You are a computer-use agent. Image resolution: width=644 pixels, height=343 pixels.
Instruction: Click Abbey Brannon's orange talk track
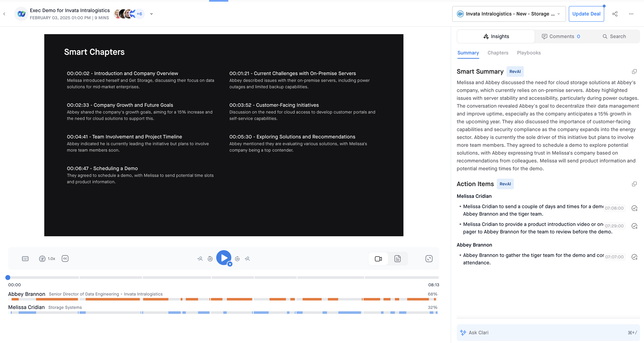[x=223, y=299]
